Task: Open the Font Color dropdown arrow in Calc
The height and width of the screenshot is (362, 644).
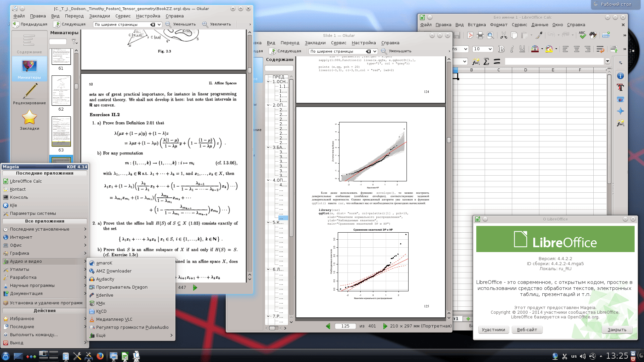Action: click(542, 49)
